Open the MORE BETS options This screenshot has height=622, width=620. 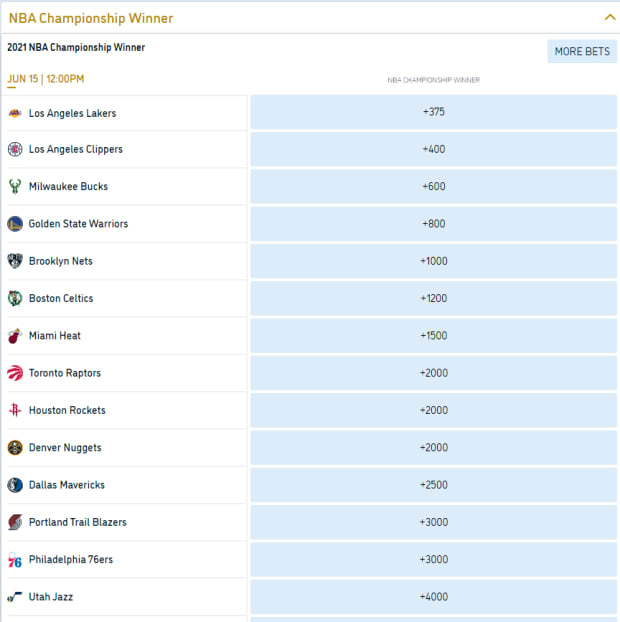coord(582,51)
